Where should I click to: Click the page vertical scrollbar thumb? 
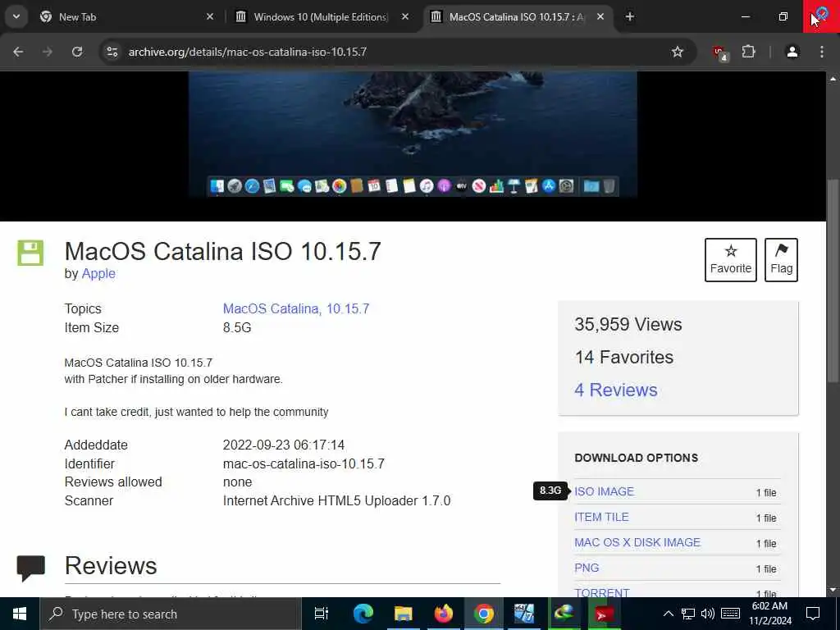point(833,281)
